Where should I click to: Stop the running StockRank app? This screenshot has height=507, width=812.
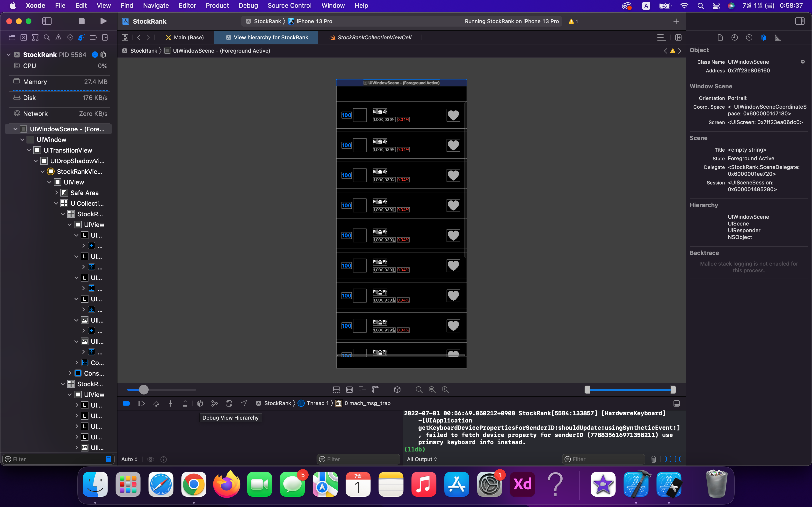click(81, 21)
